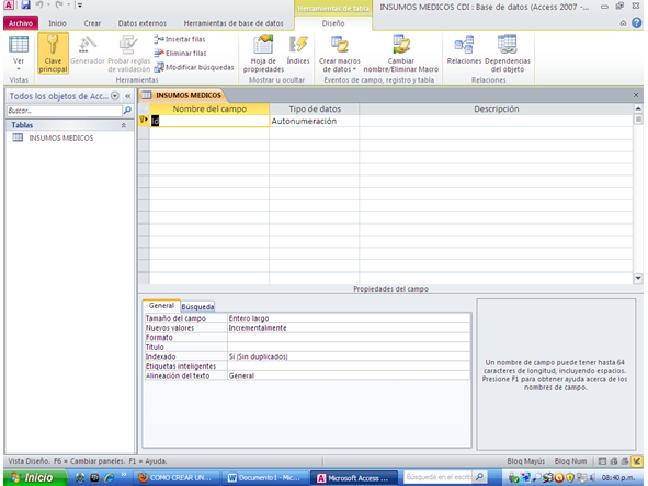
Task: Click the Autonumeración data type cell
Action: click(314, 121)
